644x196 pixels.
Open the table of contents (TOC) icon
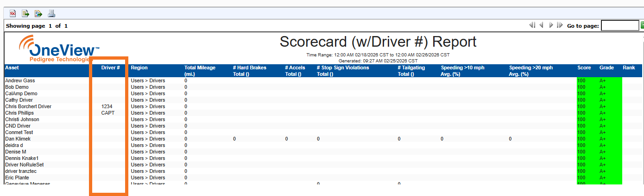coord(13,13)
